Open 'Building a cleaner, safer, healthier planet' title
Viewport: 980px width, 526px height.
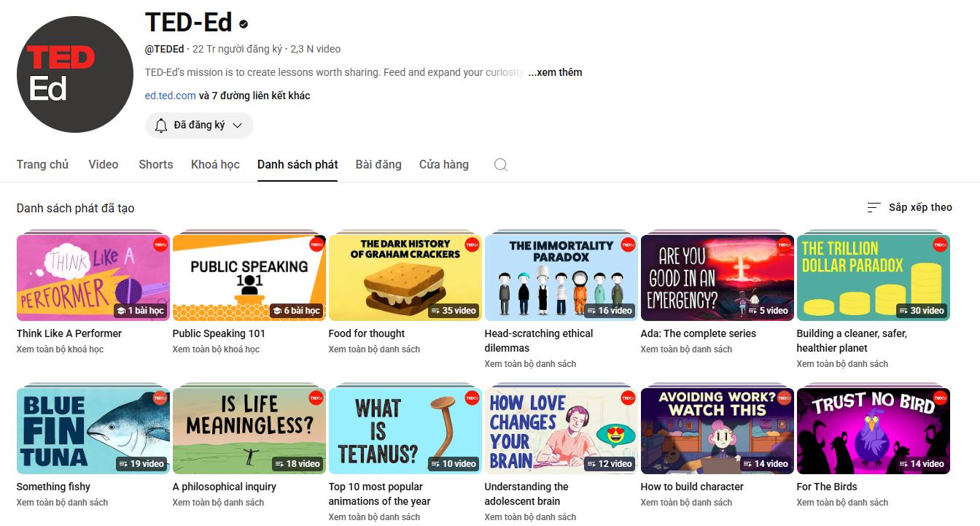coord(853,341)
